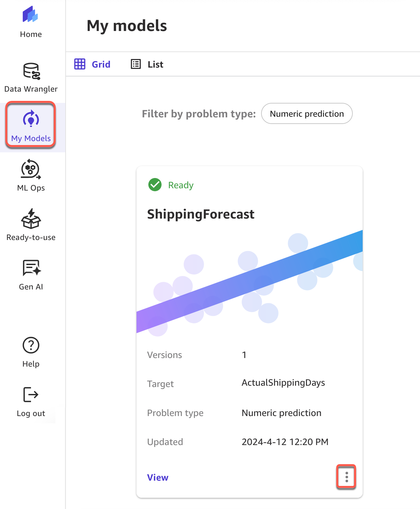Screen dimensions: 420x509
Task: Click the View link on the model card
Action: click(158, 478)
